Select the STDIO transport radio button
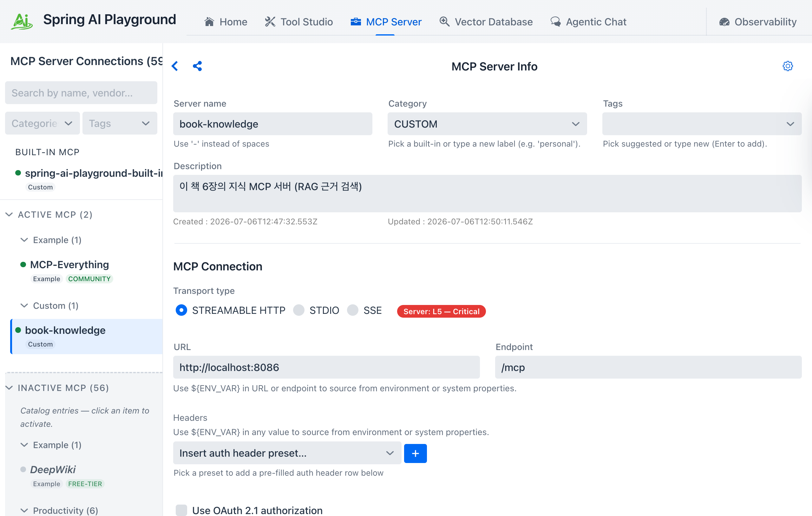This screenshot has height=516, width=812. 299,310
